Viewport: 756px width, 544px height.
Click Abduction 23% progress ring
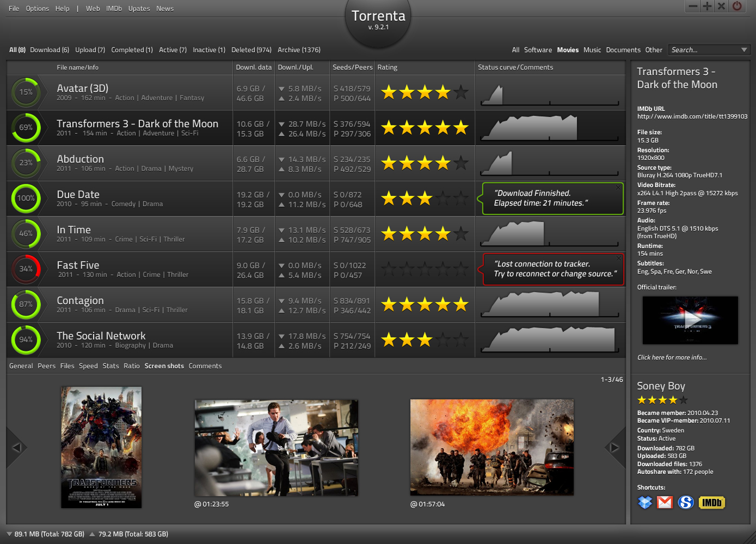pos(26,163)
